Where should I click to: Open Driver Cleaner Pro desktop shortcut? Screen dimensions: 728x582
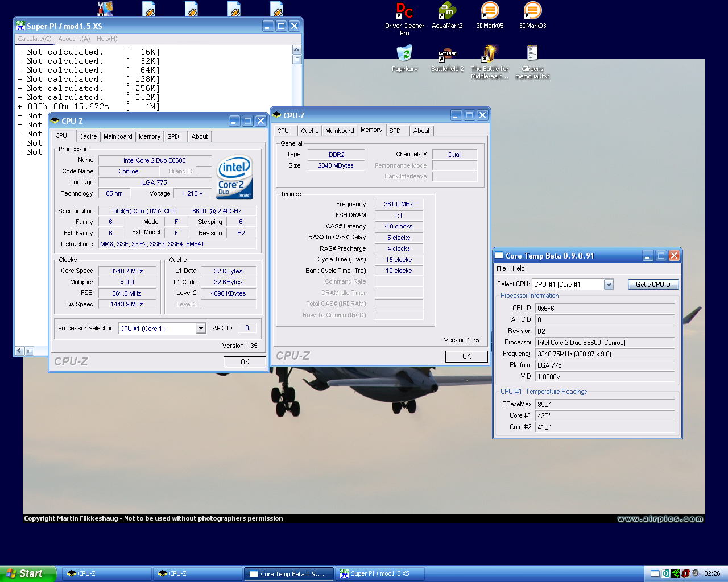[x=404, y=19]
